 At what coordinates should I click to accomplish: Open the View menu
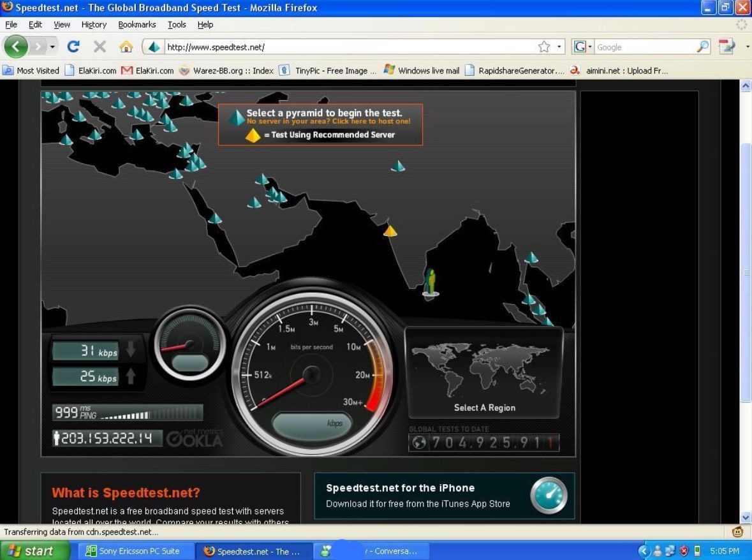click(62, 24)
